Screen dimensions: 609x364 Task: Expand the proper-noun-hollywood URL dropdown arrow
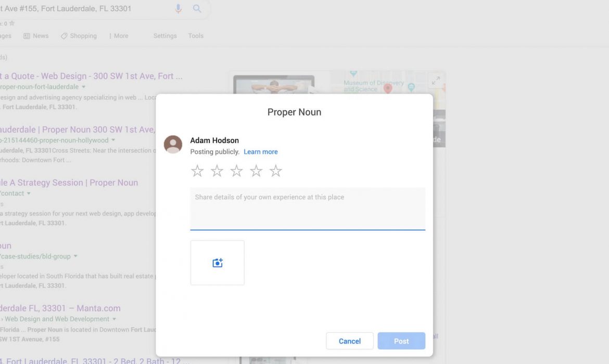click(113, 140)
